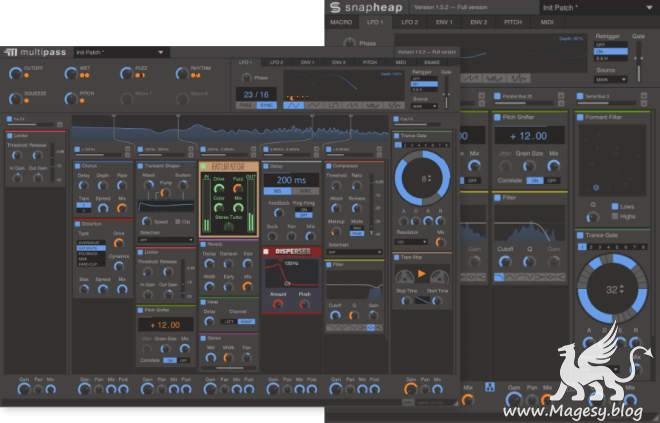The width and height of the screenshot is (660, 423).
Task: Switch to the Snapheap LFO 2 tab
Action: [x=410, y=22]
